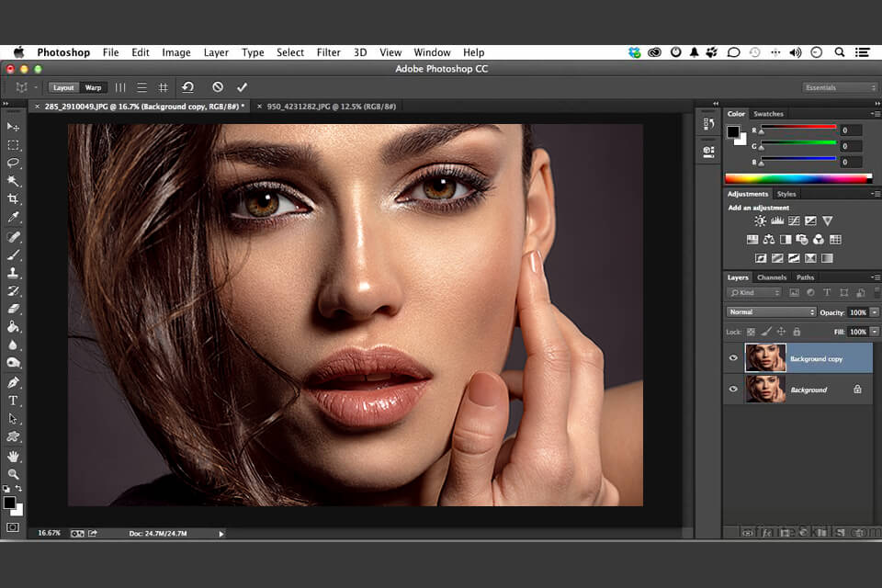Expand the layer Opacity dropdown arrow
882x588 pixels.
874,312
